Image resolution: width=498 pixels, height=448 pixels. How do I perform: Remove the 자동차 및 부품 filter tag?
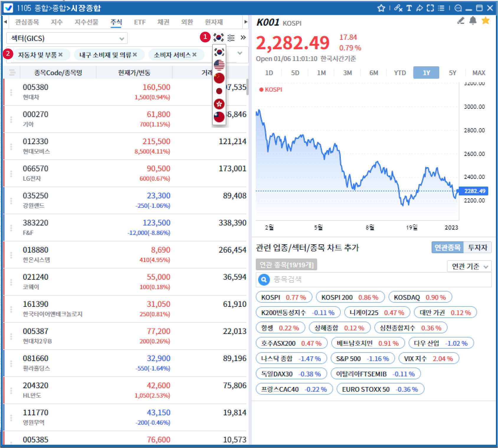(60, 55)
